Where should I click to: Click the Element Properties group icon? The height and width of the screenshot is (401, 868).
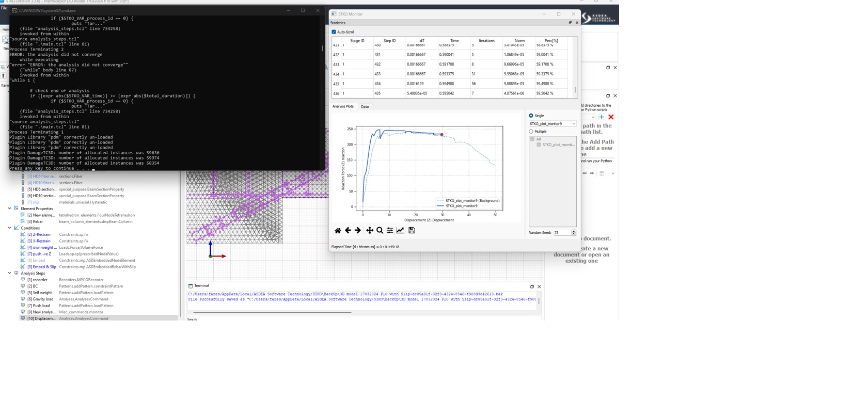(x=17, y=208)
